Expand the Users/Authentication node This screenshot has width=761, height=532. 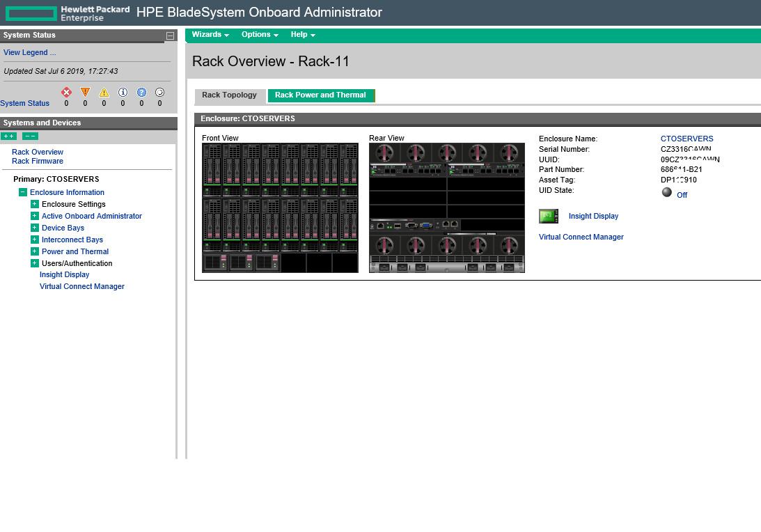[34, 263]
